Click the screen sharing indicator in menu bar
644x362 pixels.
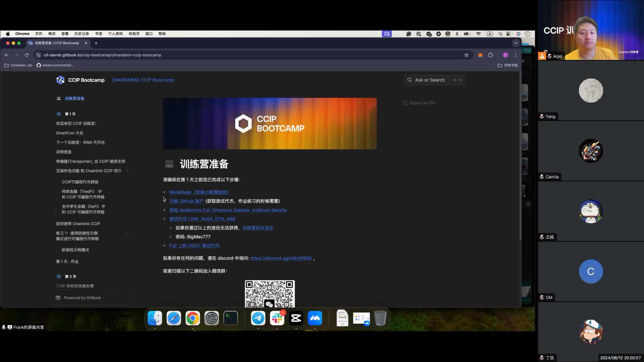click(387, 34)
